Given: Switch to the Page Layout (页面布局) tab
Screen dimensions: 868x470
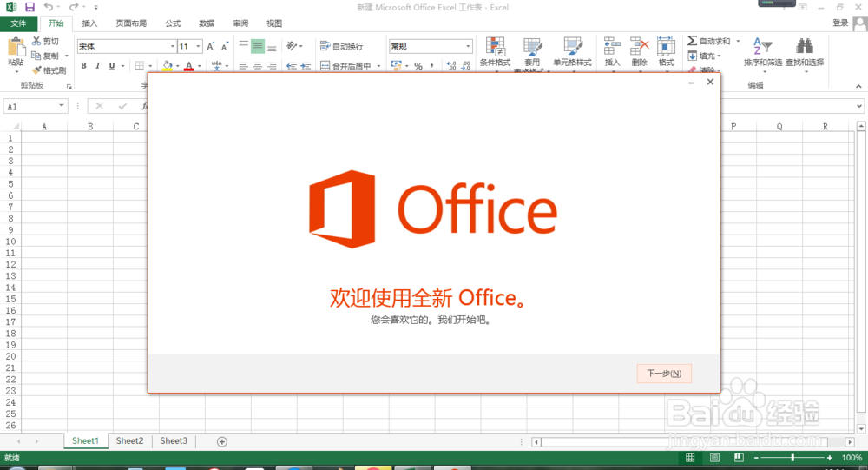Looking at the screenshot, I should coord(131,23).
